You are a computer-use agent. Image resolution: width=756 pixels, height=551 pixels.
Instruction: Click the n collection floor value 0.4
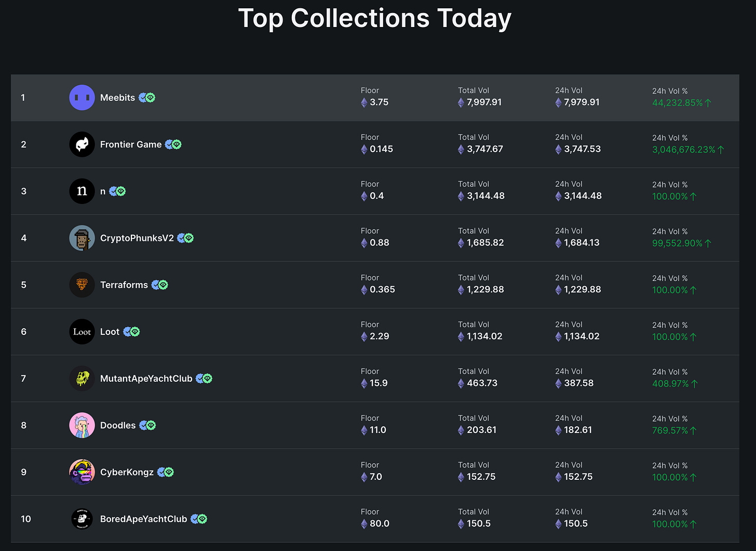(x=376, y=196)
